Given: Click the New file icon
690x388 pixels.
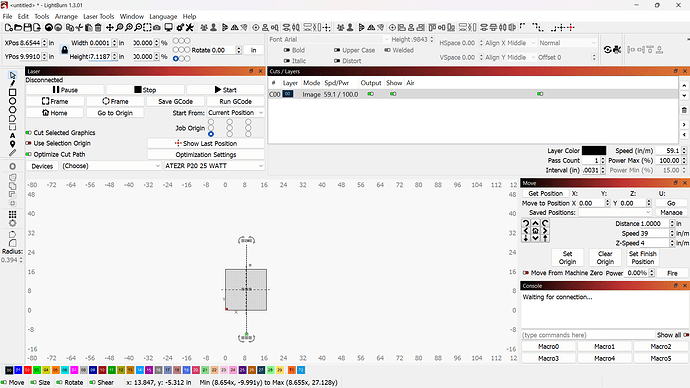Looking at the screenshot, I should (x=8, y=27).
